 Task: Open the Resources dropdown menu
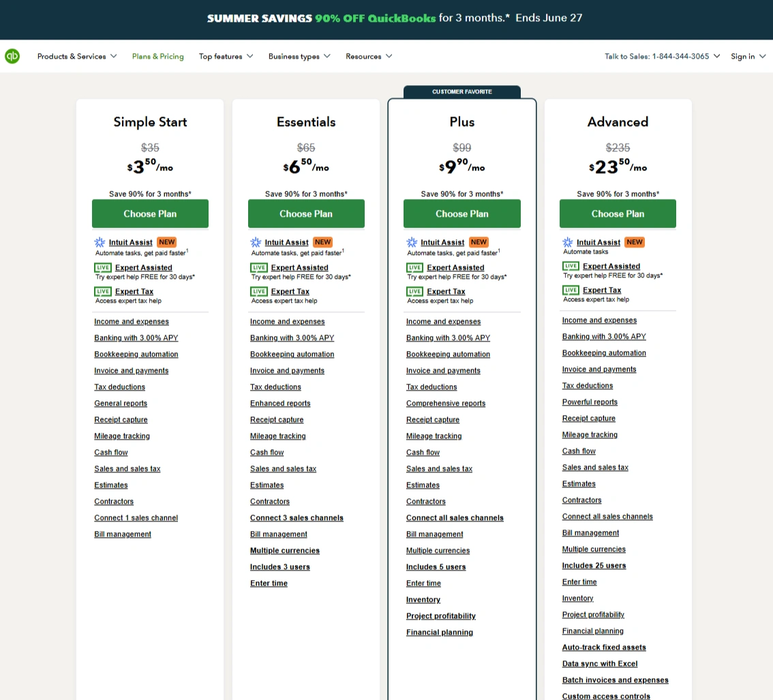(369, 56)
